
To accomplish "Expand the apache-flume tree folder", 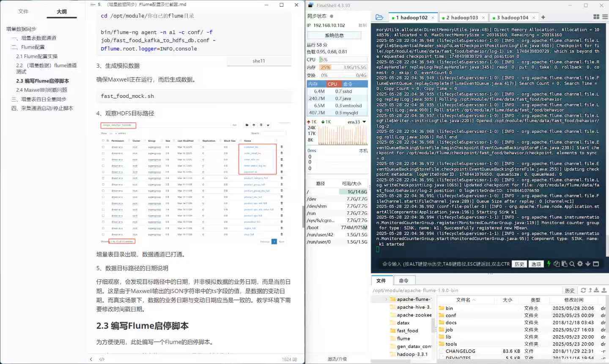I will pyautogui.click(x=387, y=299).
